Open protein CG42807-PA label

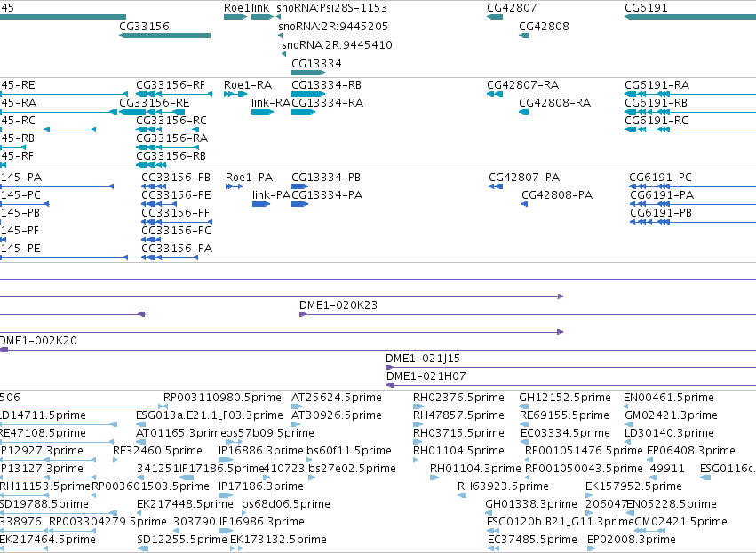pos(524,178)
